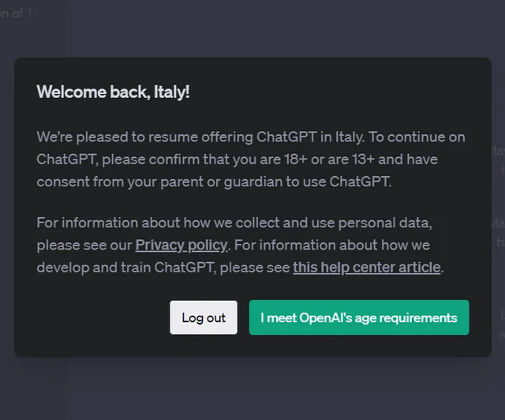Click the cut-off text in top-left corner
The height and width of the screenshot is (420, 505).
tap(17, 13)
